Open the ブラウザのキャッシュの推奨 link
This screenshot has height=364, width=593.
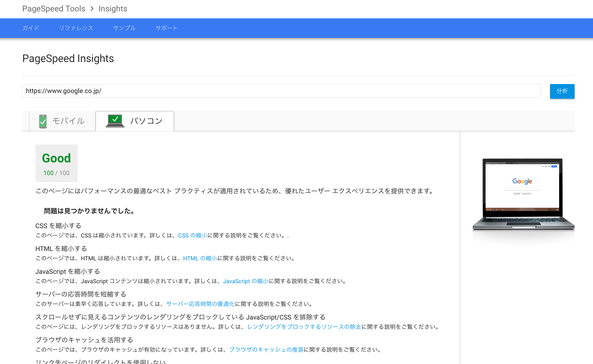coord(266,350)
